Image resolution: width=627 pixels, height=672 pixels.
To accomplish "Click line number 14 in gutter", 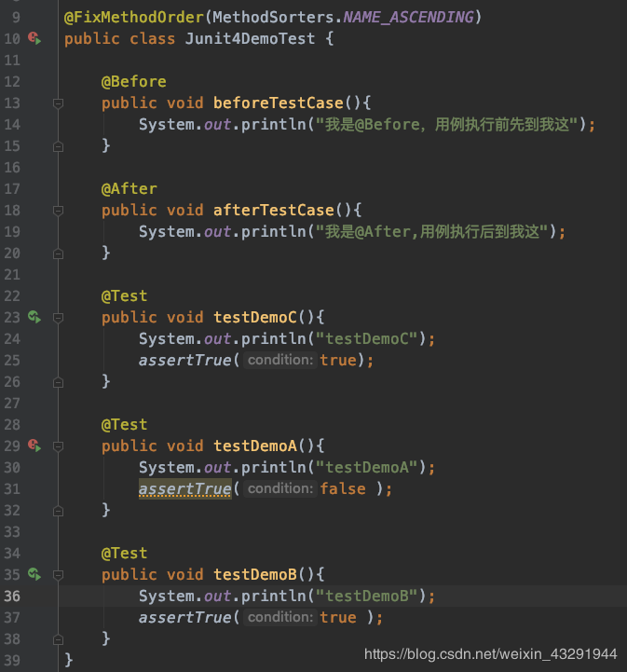I will pyautogui.click(x=12, y=124).
